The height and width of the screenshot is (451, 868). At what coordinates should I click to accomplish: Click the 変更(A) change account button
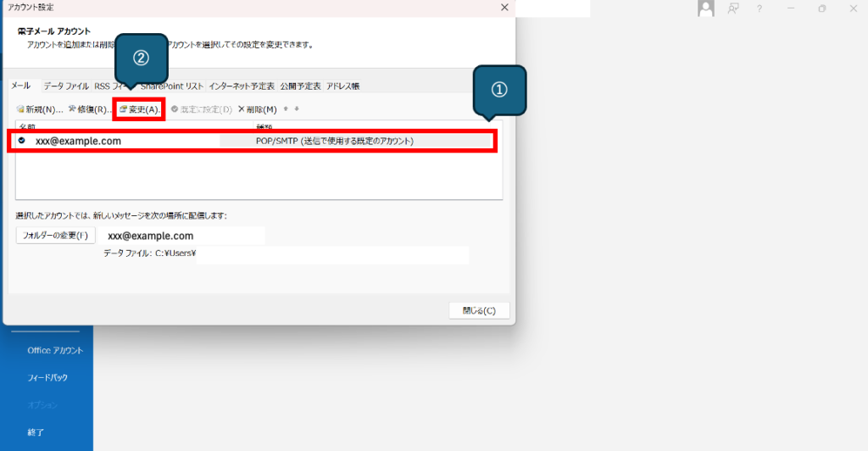pos(138,109)
